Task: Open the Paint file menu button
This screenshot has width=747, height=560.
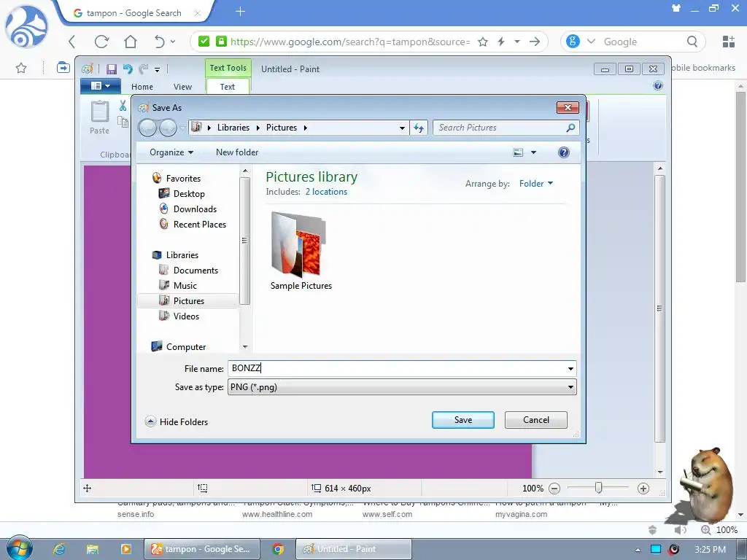Action: pyautogui.click(x=99, y=86)
